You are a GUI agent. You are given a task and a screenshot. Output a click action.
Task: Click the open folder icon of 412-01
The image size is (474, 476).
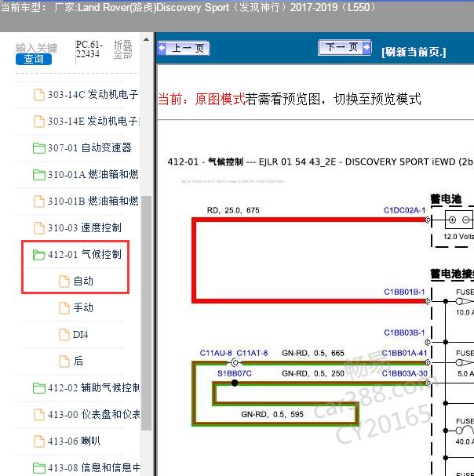[x=39, y=255]
